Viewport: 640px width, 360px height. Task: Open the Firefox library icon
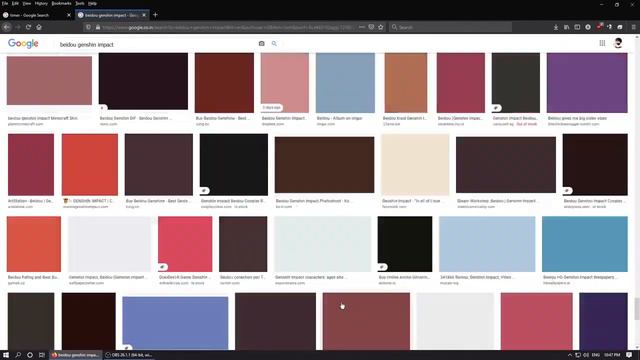(567, 27)
